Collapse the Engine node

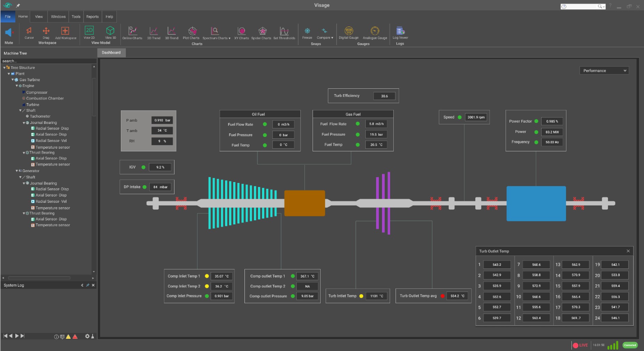click(16, 85)
